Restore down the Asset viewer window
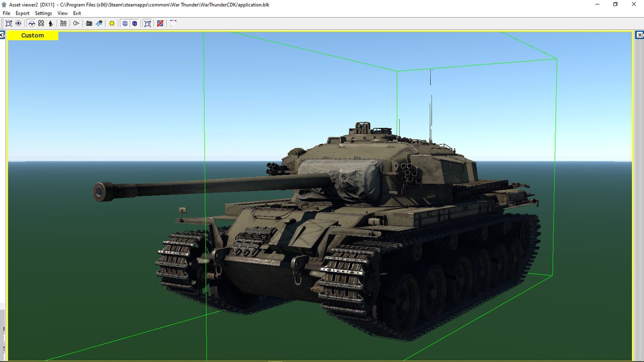This screenshot has width=644, height=362. click(615, 4)
